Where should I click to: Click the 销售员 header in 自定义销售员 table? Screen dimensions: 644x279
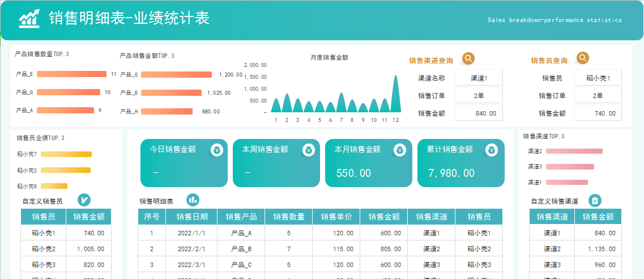point(44,217)
